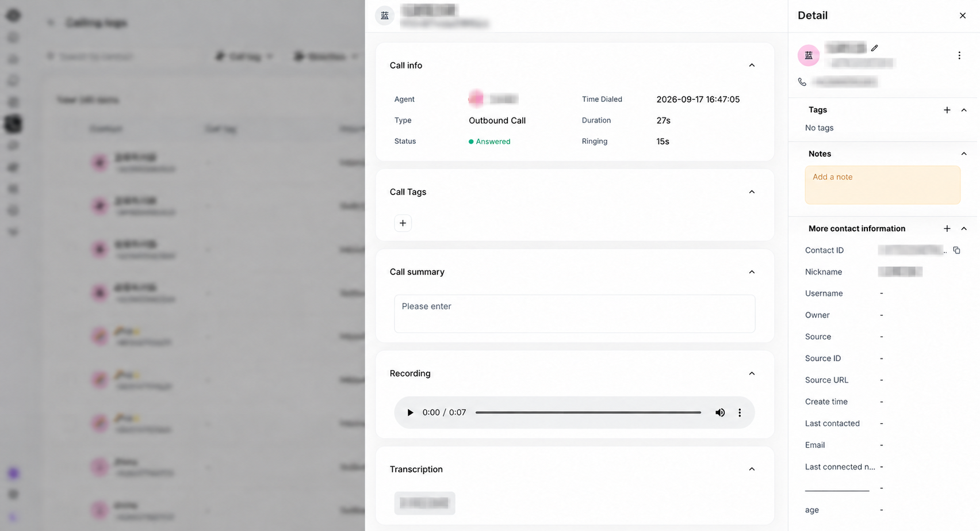Viewport: 980px width, 531px height.
Task: Collapse More contact information section
Action: tap(964, 228)
